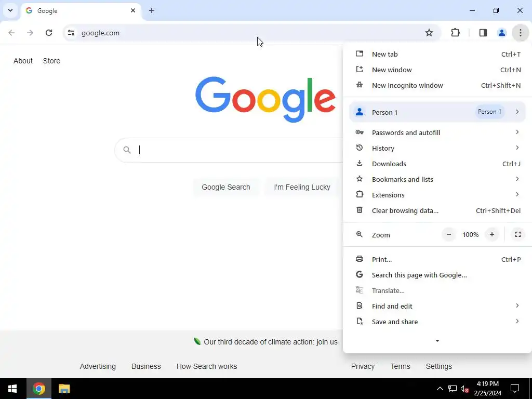Image resolution: width=532 pixels, height=399 pixels.
Task: Open the Windows Start button
Action: coord(12,389)
